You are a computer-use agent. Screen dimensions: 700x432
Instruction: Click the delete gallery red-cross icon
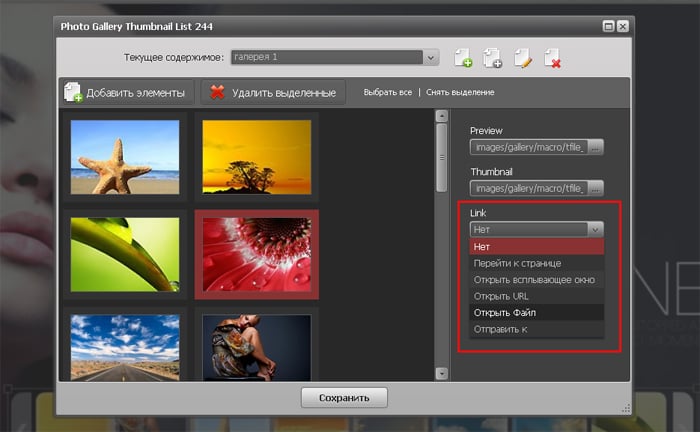(552, 58)
